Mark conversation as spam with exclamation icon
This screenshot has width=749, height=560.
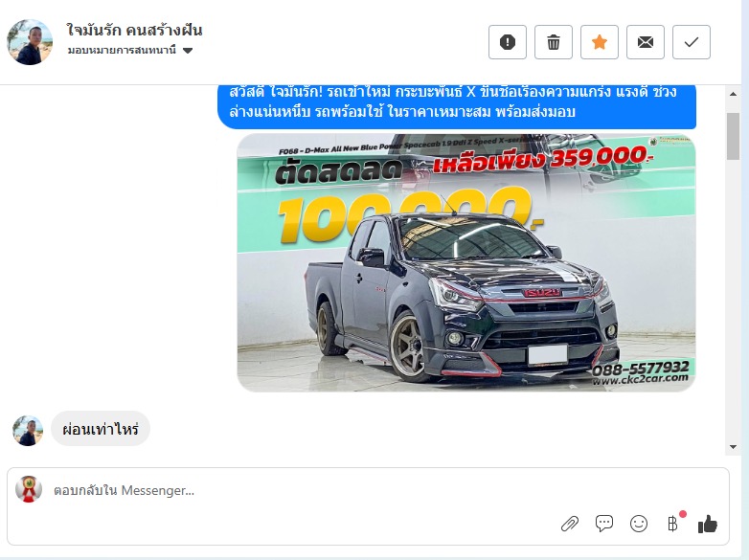[x=508, y=42]
